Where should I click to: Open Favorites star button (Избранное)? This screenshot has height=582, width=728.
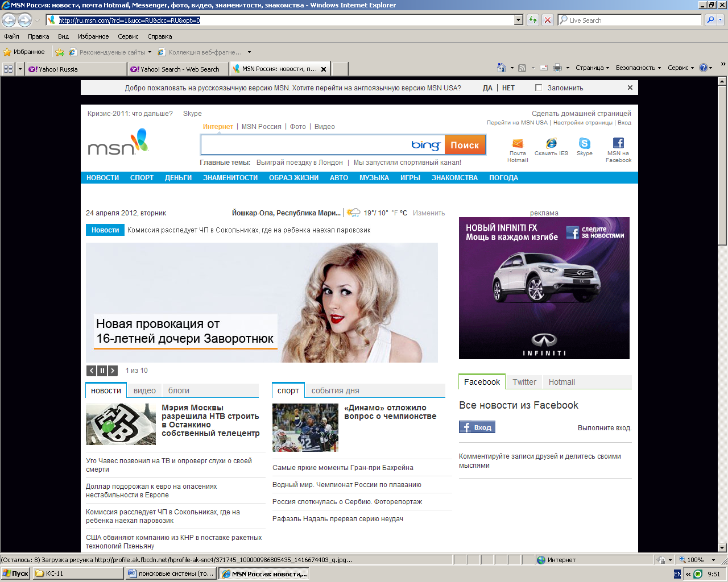[x=24, y=52]
